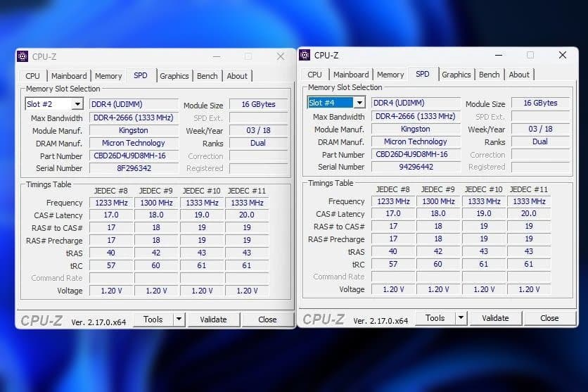
Task: Open Tools dropdown arrow in left window
Action: [x=179, y=320]
